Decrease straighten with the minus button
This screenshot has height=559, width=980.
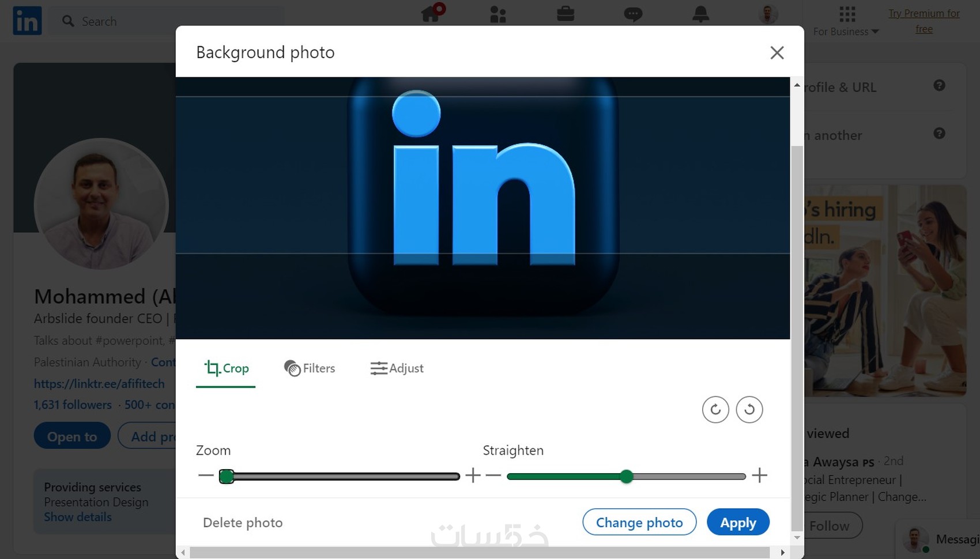[493, 475]
